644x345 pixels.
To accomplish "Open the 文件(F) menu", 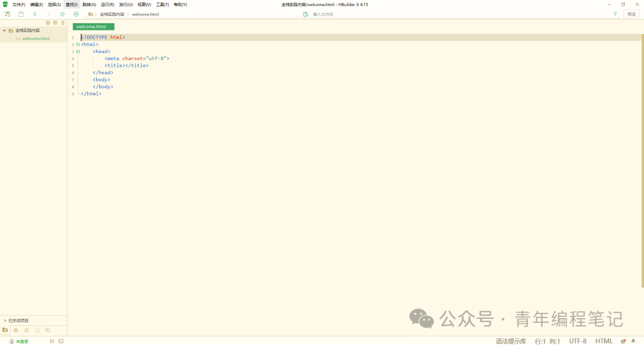I will (18, 5).
